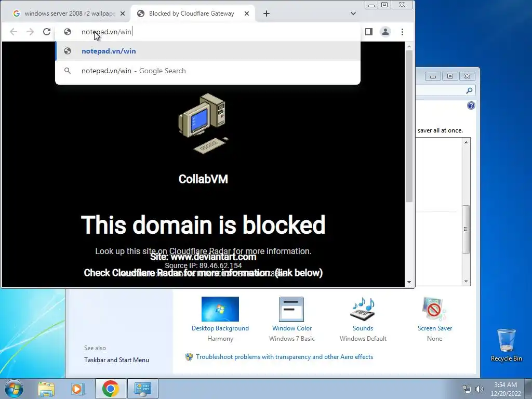Open the Windows Start button
Screen dimensions: 532x399
[x=14, y=389]
